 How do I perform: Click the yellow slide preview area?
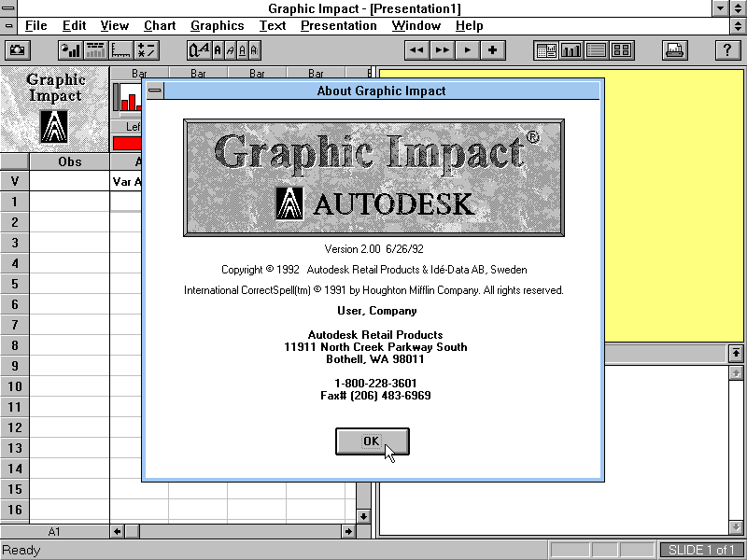coord(673,204)
